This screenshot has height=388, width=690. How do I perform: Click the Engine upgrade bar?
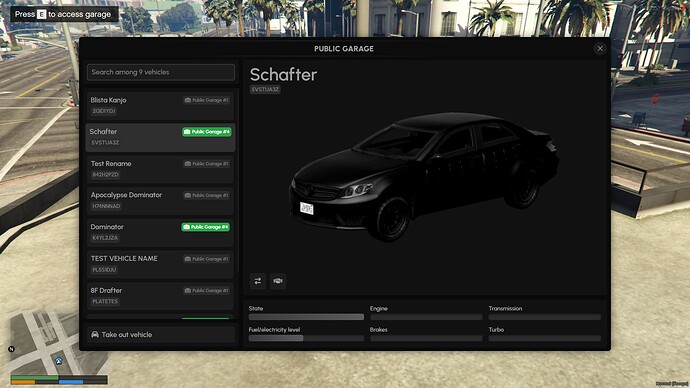(426, 317)
